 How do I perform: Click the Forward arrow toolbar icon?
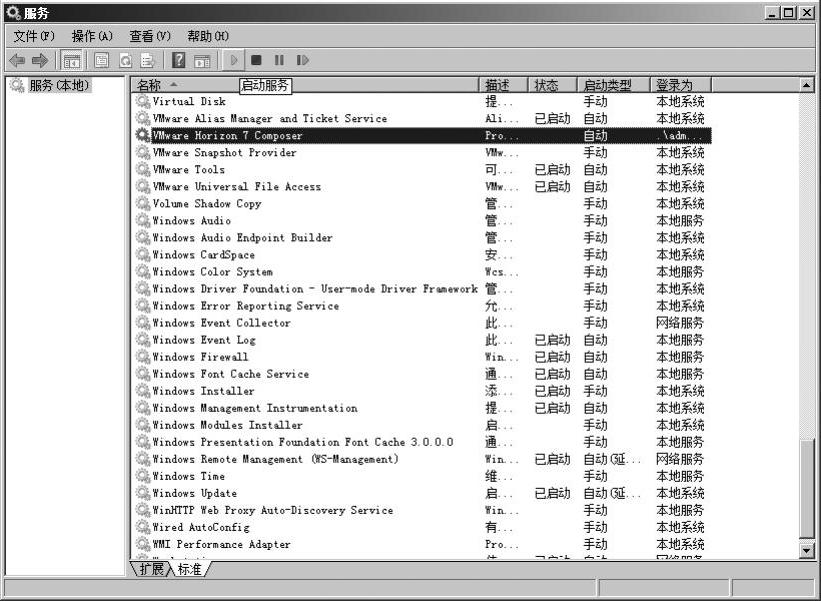coord(40,61)
